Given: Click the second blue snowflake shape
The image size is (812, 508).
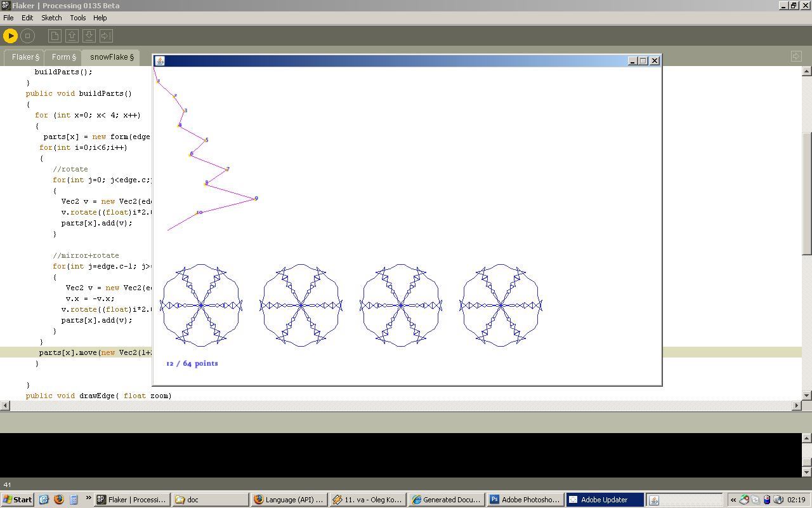Looking at the screenshot, I should [301, 305].
